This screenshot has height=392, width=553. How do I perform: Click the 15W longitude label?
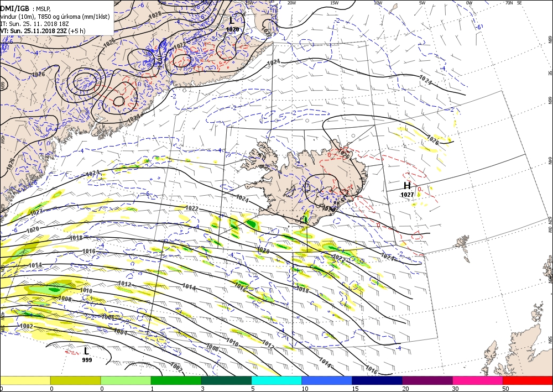coord(335,3)
